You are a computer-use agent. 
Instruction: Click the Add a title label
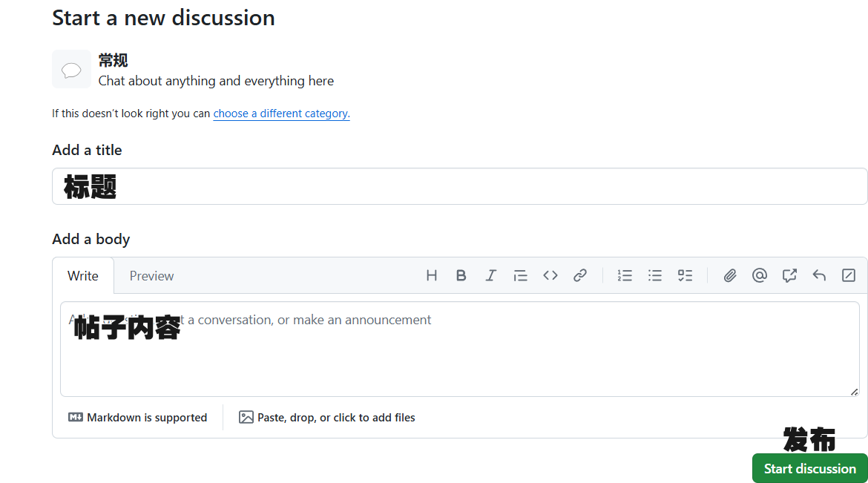(x=87, y=150)
